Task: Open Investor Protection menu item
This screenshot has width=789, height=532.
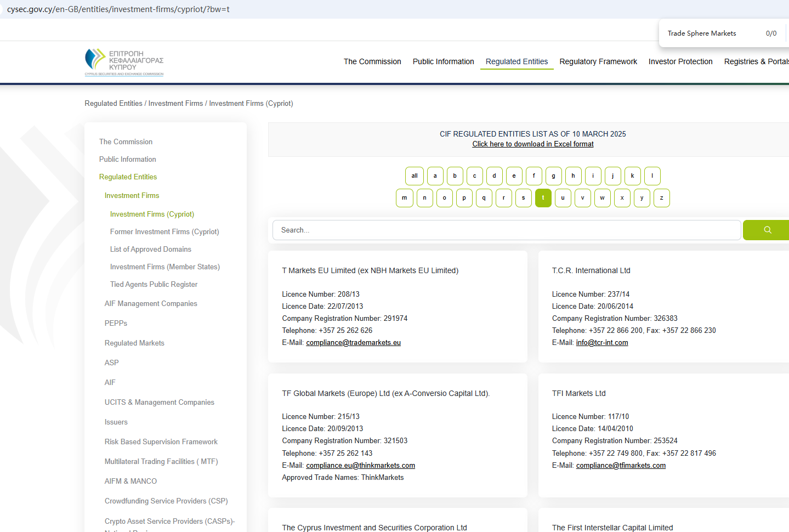Action: click(x=680, y=61)
